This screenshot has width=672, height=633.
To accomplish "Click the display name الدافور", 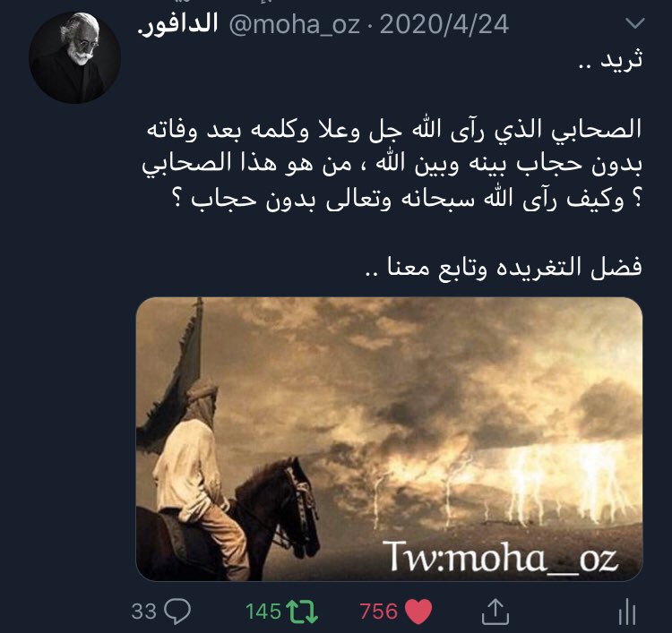I will pyautogui.click(x=178, y=24).
